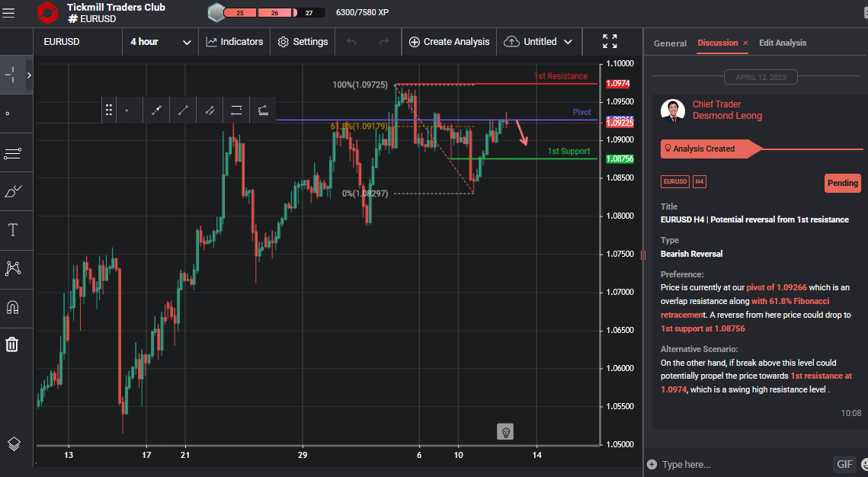Viewport: 868px width, 477px height.
Task: Click the H4 timeframe tag
Action: point(699,181)
